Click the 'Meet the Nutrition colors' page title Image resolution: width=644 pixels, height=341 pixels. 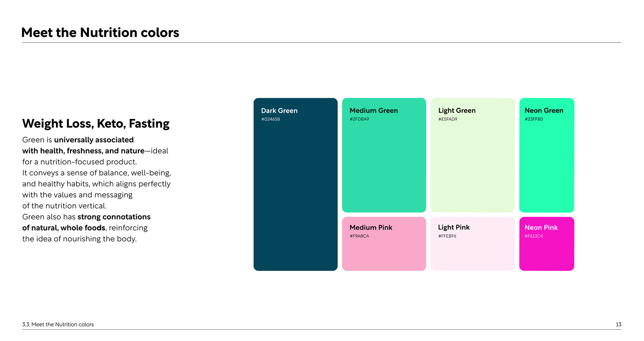(100, 33)
